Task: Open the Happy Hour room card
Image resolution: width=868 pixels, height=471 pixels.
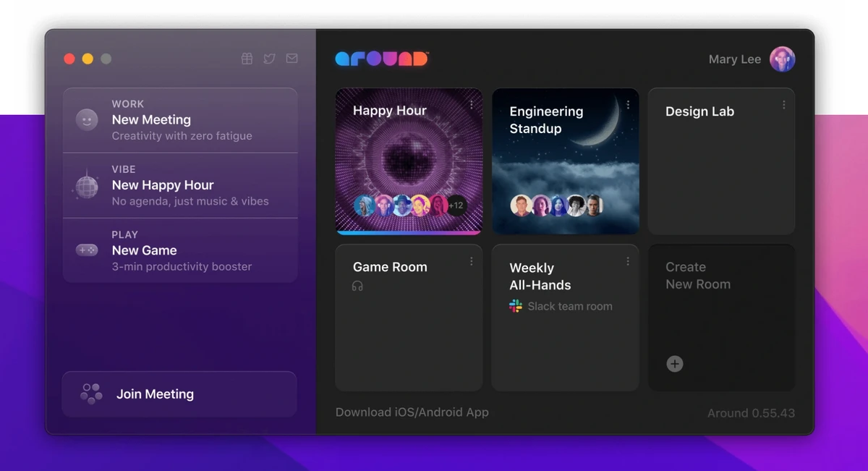Action: tap(409, 161)
